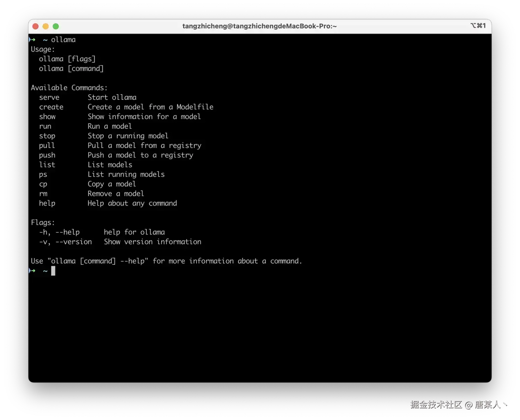This screenshot has height=420, width=520.
Task: Click the '-h, --help' flag
Action: (59, 233)
